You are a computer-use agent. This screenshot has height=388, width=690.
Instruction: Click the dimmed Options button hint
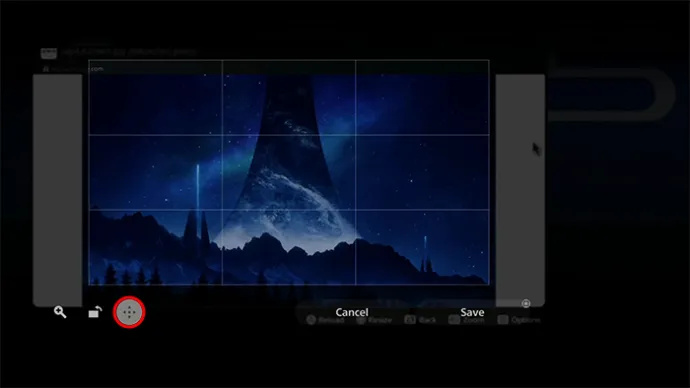click(x=519, y=320)
